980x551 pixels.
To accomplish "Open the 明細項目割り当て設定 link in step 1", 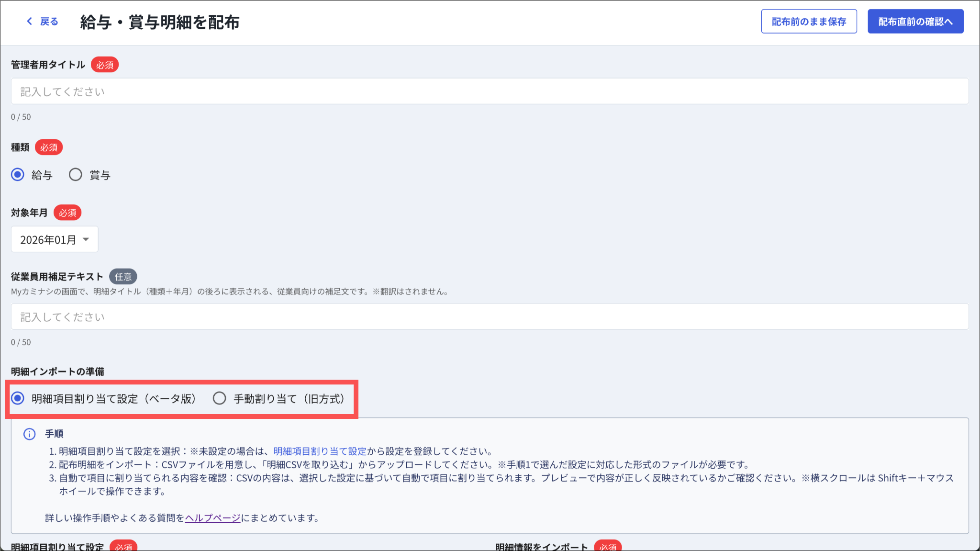I will (x=320, y=451).
